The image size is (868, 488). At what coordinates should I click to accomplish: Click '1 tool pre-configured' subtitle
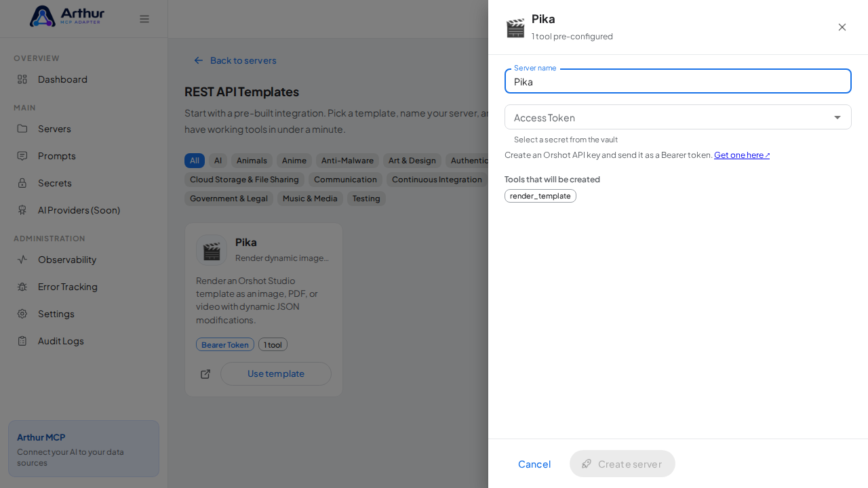click(x=572, y=37)
